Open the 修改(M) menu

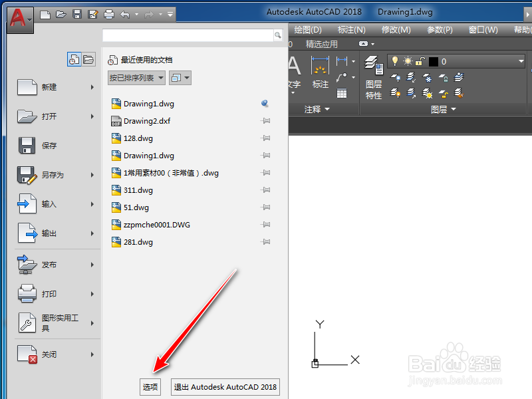(x=396, y=30)
